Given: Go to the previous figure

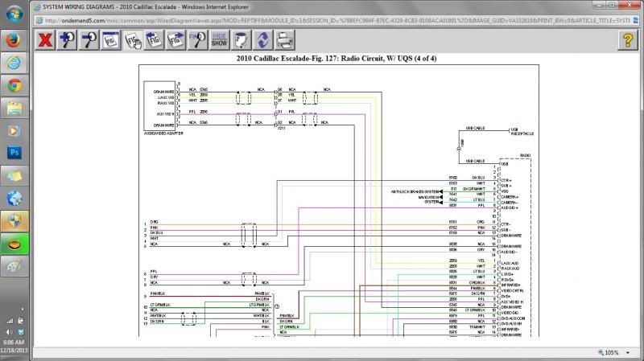Looking at the screenshot, I should pos(154,40).
